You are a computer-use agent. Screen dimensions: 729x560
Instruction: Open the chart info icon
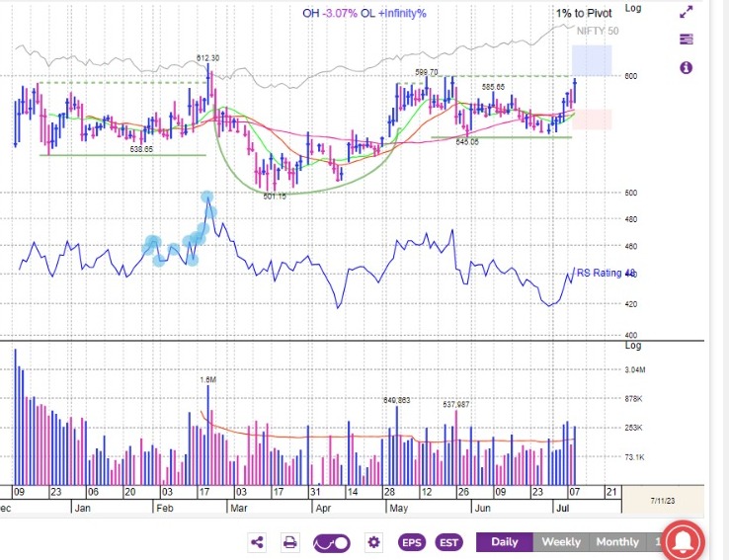point(687,68)
